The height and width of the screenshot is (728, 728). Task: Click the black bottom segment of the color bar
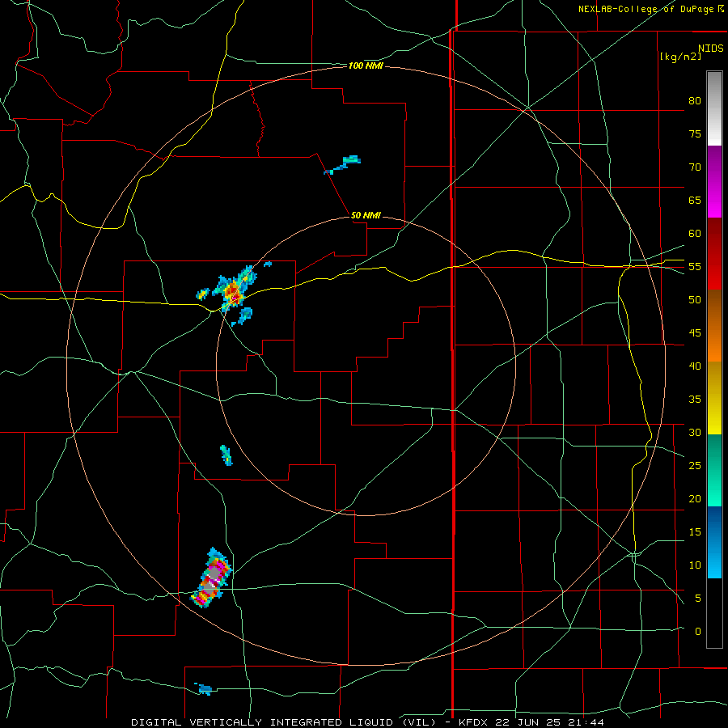click(714, 613)
